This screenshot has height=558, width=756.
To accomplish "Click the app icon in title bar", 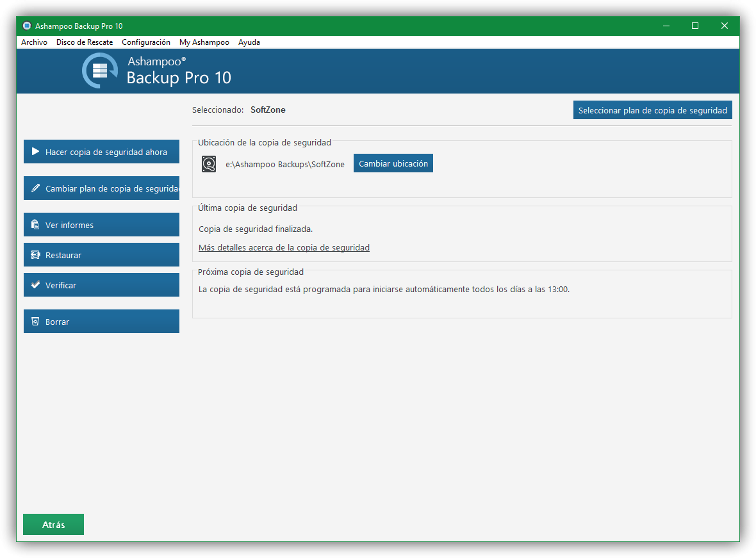I will point(27,26).
